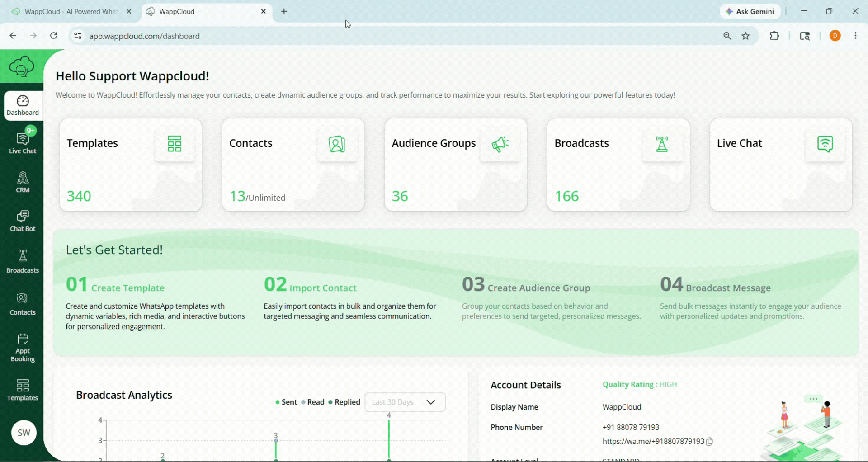Click the Live Chat card message icon

(825, 144)
